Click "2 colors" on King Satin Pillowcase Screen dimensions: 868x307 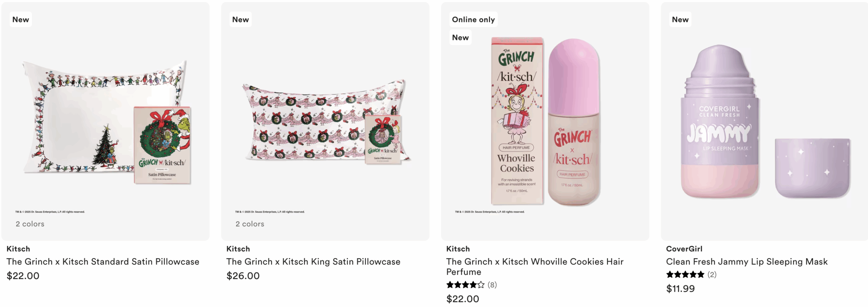pos(250,224)
